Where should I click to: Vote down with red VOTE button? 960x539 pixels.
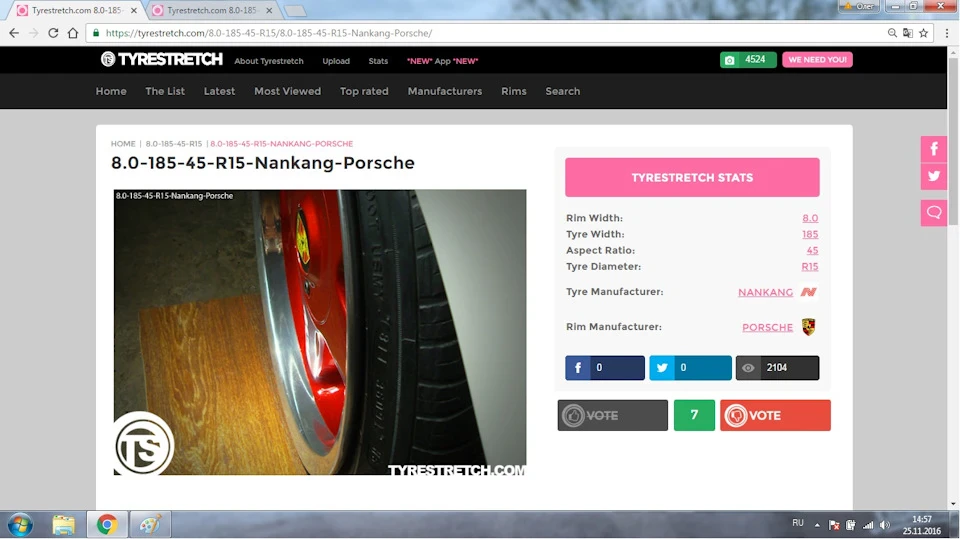click(x=775, y=415)
